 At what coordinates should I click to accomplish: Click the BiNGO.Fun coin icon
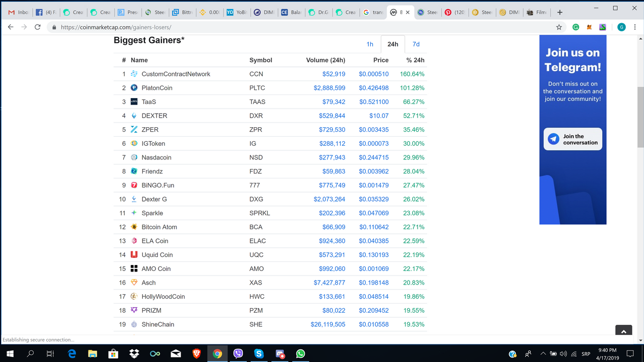(x=134, y=185)
